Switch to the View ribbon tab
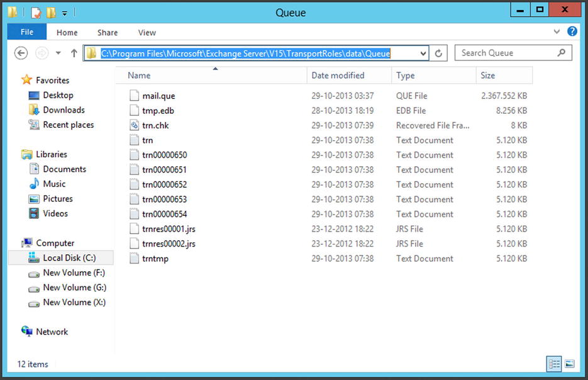Image resolution: width=588 pixels, height=380 pixels. pyautogui.click(x=147, y=32)
